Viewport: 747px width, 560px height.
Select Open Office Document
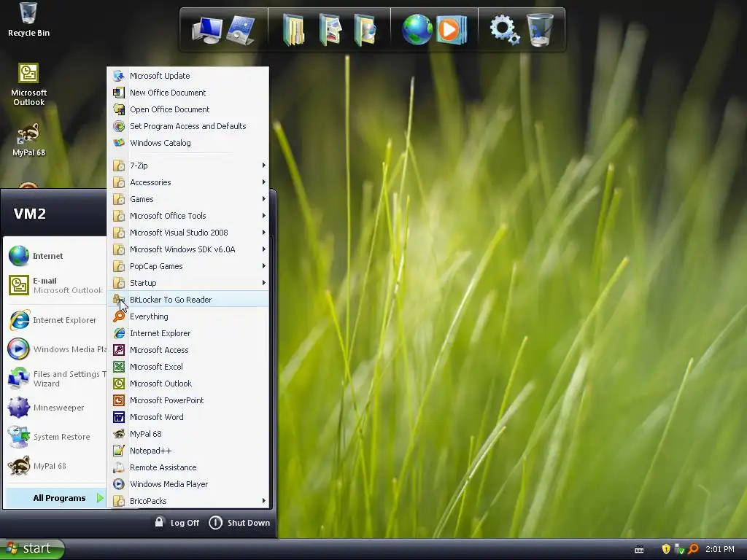pos(189,109)
